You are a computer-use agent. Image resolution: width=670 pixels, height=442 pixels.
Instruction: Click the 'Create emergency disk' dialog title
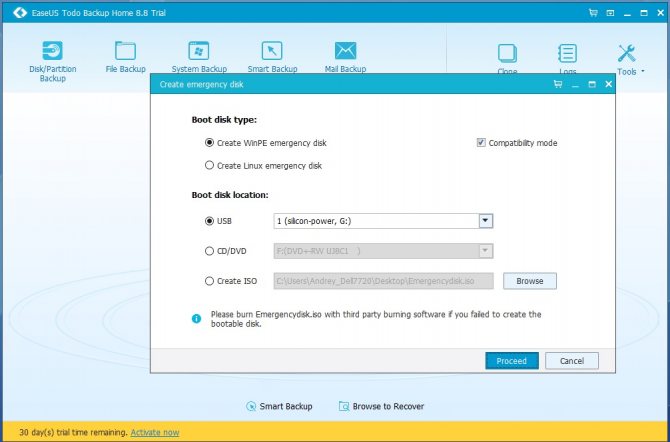(201, 84)
